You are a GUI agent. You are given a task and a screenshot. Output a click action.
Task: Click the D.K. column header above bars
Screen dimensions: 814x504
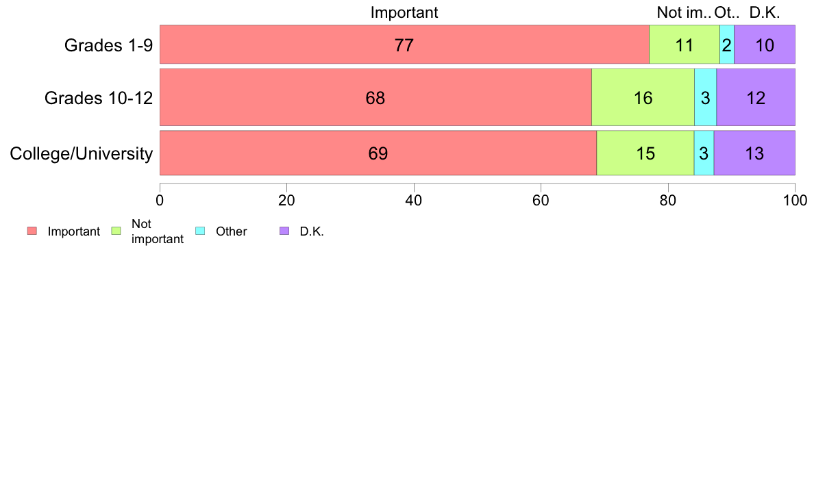click(x=765, y=12)
